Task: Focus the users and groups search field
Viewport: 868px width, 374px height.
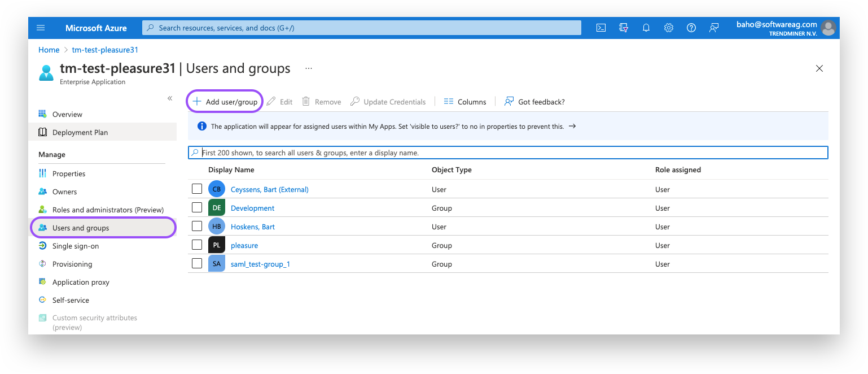Action: tap(508, 153)
